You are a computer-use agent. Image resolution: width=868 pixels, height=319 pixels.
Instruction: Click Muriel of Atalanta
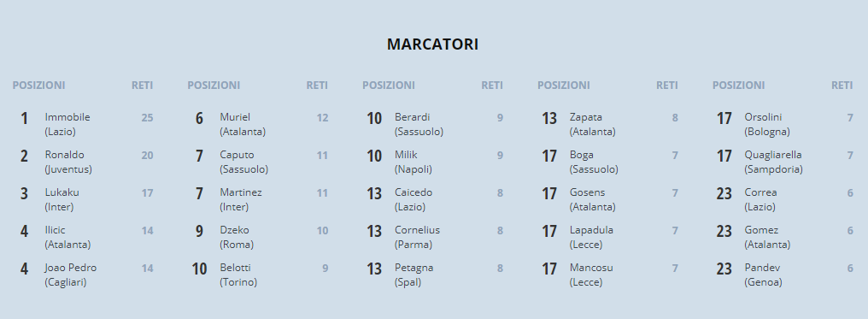coord(258,124)
